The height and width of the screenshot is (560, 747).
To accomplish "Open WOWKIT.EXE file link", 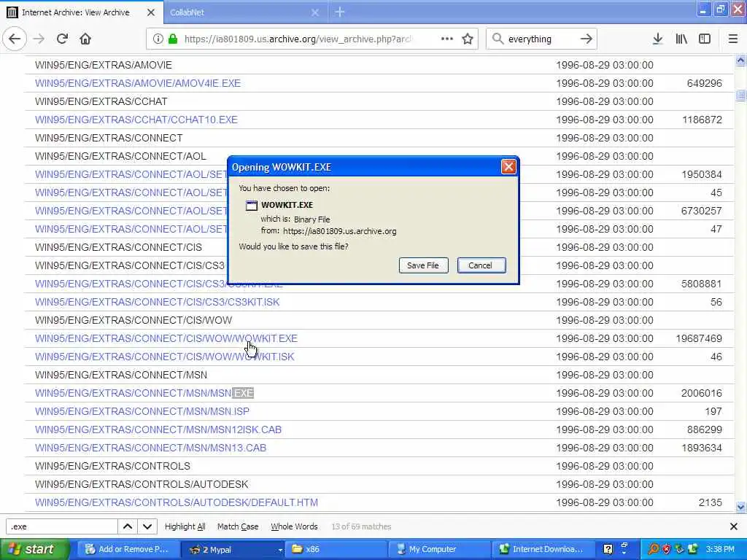I will [166, 338].
